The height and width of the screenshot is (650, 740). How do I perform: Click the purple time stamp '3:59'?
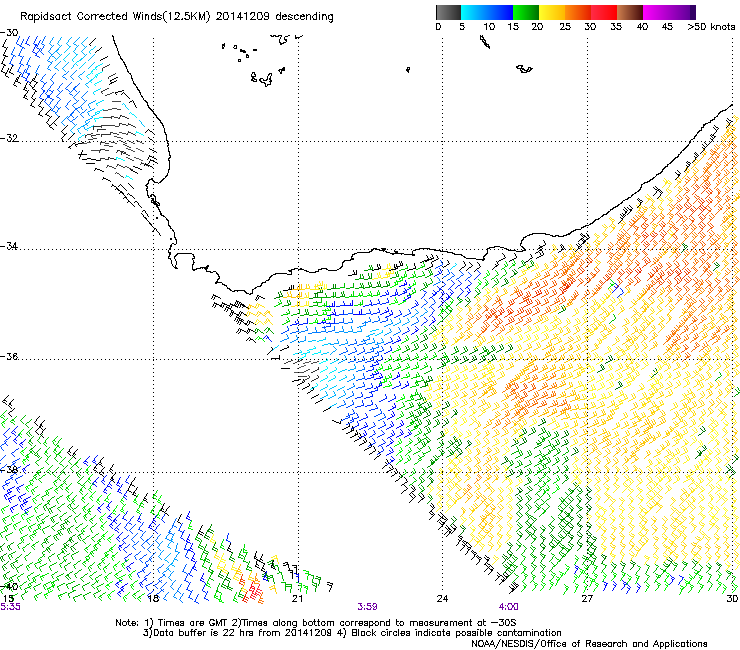(367, 607)
